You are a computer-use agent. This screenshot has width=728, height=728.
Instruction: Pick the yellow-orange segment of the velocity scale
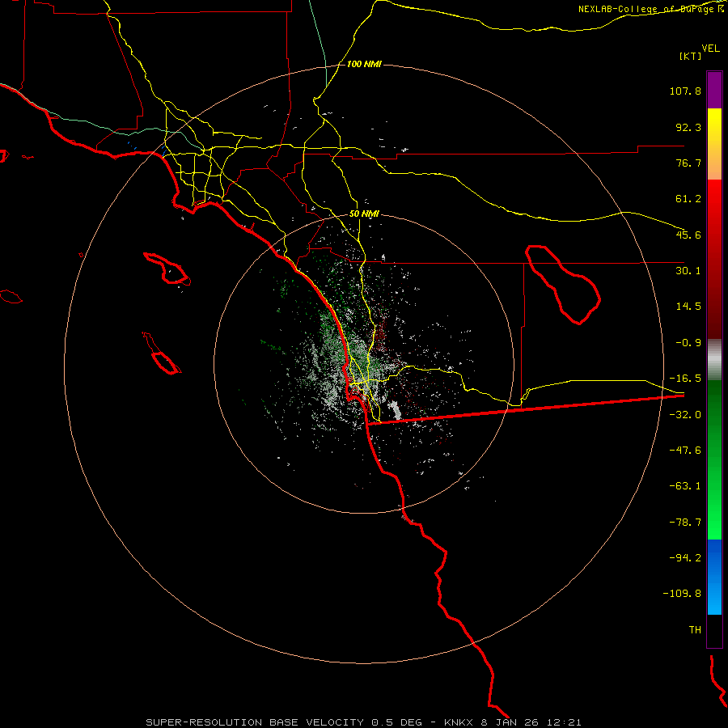click(x=714, y=144)
